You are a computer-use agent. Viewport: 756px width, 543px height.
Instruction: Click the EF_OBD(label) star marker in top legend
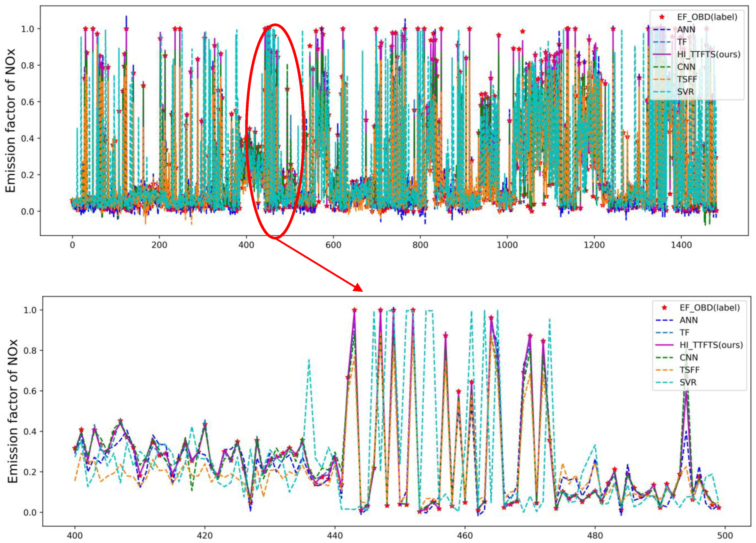662,17
